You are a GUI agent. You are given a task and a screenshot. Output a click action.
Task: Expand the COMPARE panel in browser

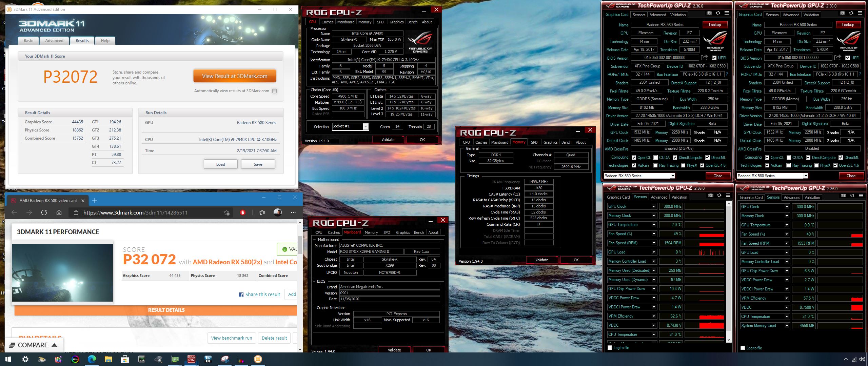tap(34, 345)
